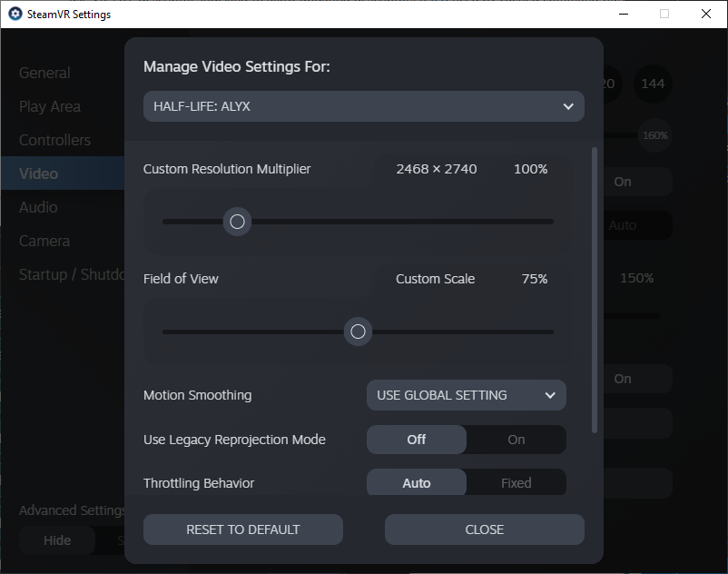
Task: Minimize the SteamVR Settings window
Action: [624, 14]
